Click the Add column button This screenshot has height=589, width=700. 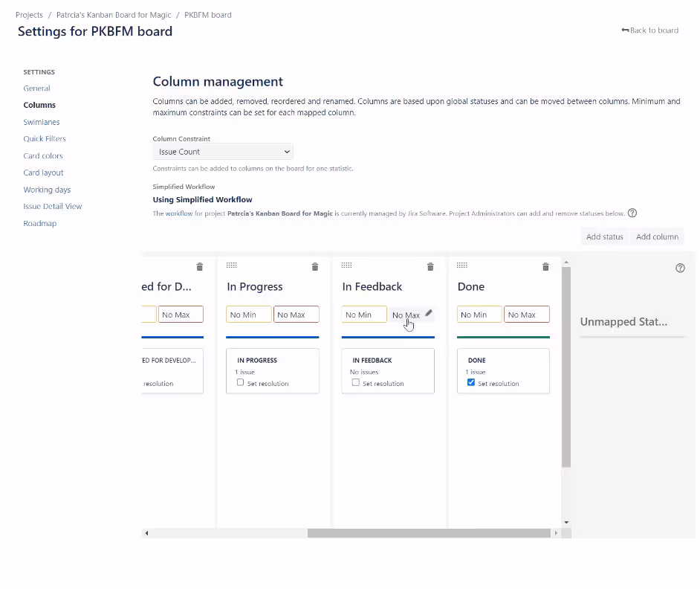(x=657, y=236)
